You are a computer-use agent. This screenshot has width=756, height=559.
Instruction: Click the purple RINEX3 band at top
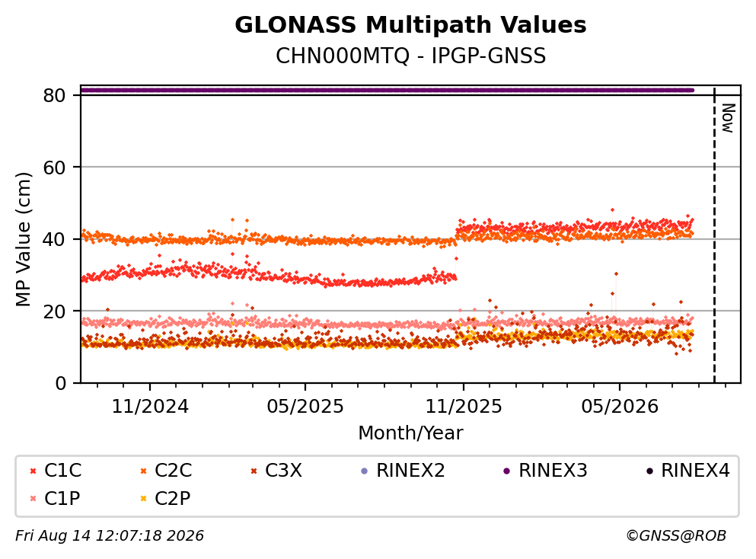pos(388,90)
